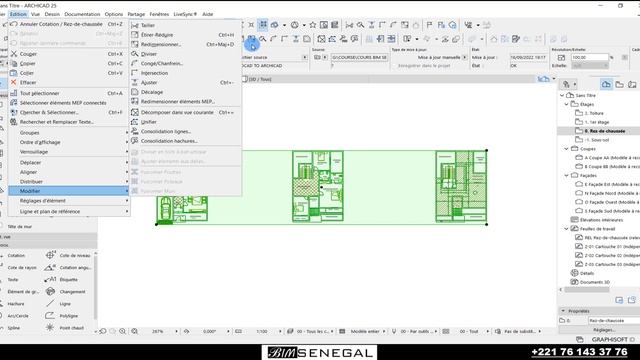Screen dimensions: 640x360
Task: Click the highlighted grid snap icon in toolbar
Action: point(263,25)
